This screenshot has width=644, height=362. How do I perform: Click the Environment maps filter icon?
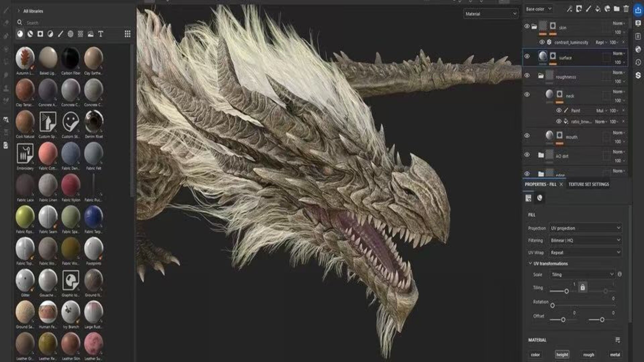[91, 34]
